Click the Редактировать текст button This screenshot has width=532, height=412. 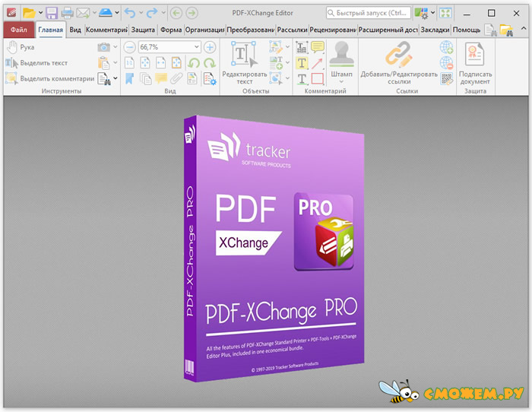(x=244, y=63)
